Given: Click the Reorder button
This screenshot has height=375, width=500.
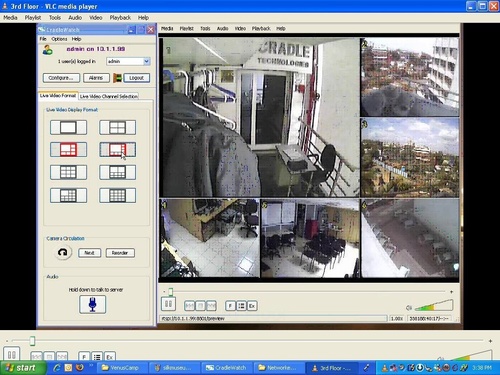Looking at the screenshot, I should [x=120, y=253].
